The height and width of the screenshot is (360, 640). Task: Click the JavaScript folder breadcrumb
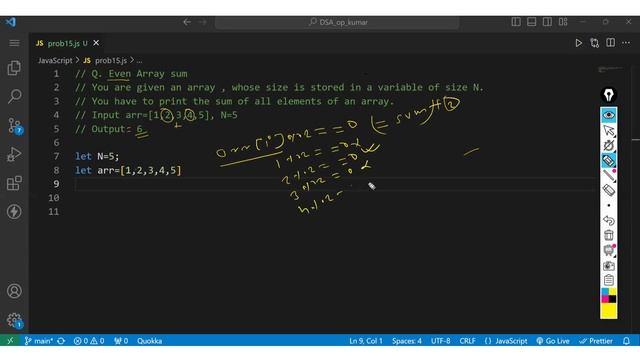click(55, 60)
